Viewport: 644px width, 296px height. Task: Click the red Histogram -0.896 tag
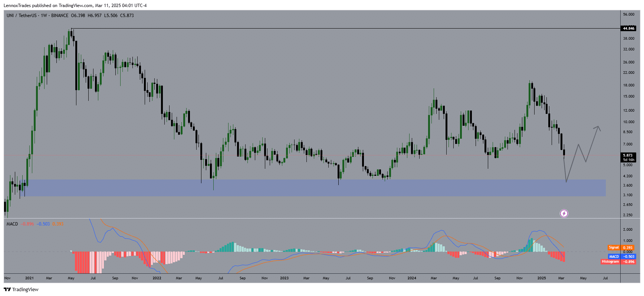[618, 262]
